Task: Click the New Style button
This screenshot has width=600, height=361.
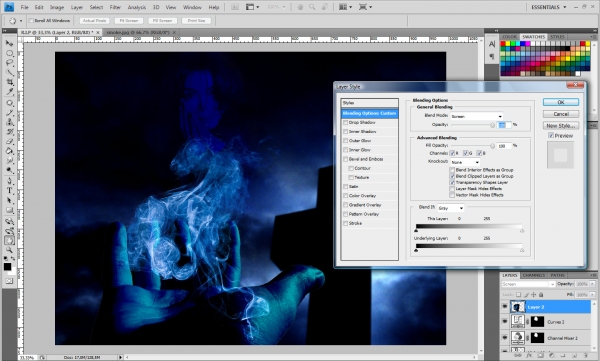Action: [561, 126]
